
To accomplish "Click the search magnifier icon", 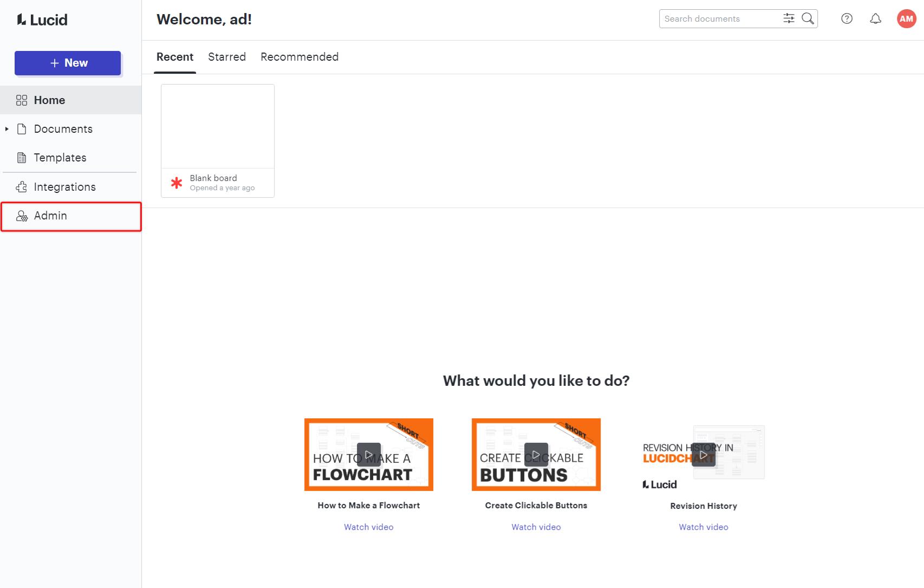I will pos(807,18).
